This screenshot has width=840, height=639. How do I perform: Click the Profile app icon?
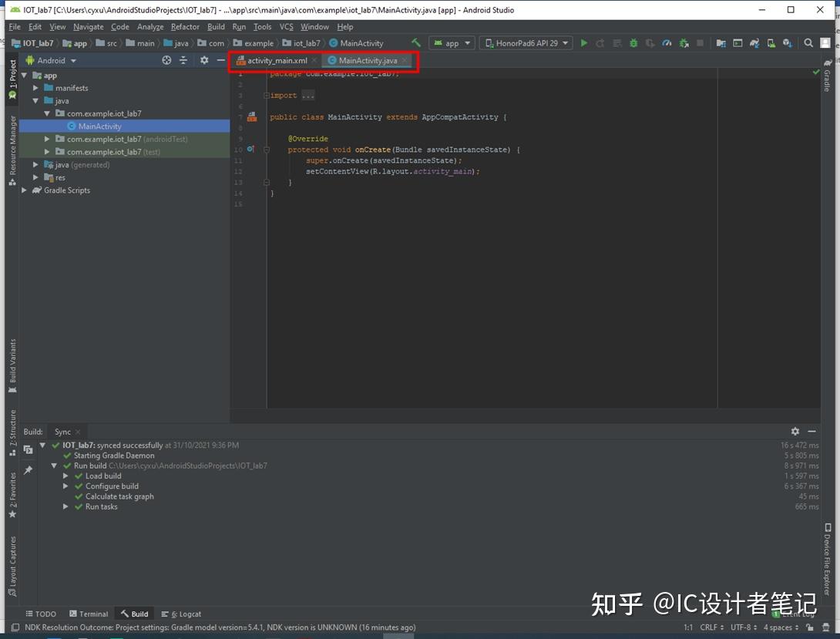point(667,43)
